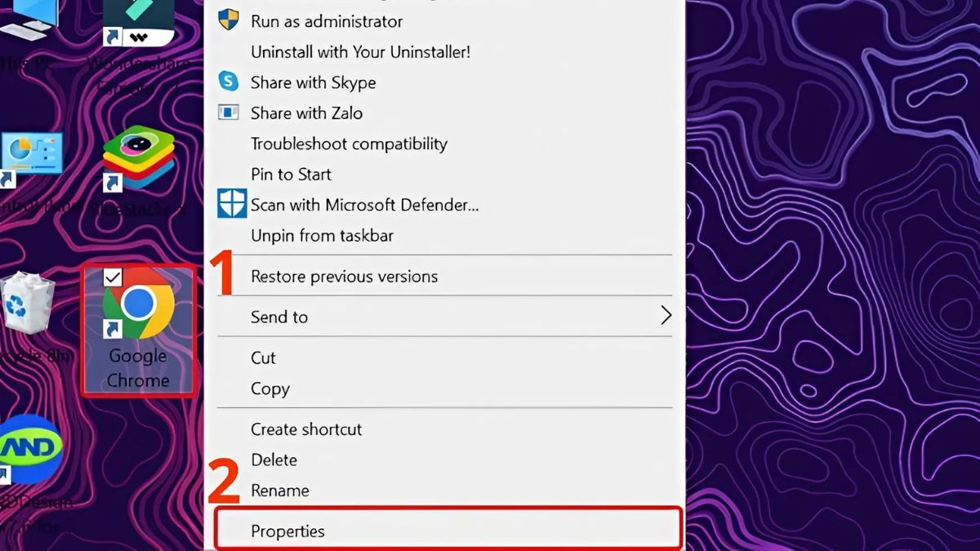Viewport: 980px width, 551px height.
Task: Select Uninstall with Your Uninstaller!
Action: point(360,51)
